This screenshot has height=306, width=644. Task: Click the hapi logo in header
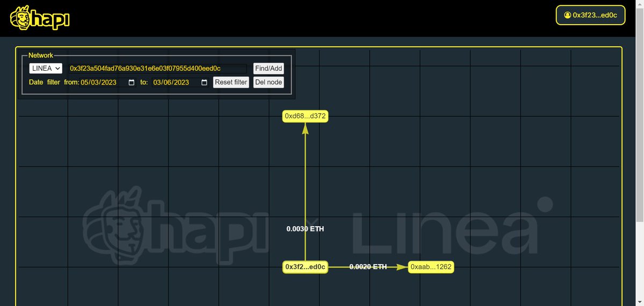click(40, 18)
